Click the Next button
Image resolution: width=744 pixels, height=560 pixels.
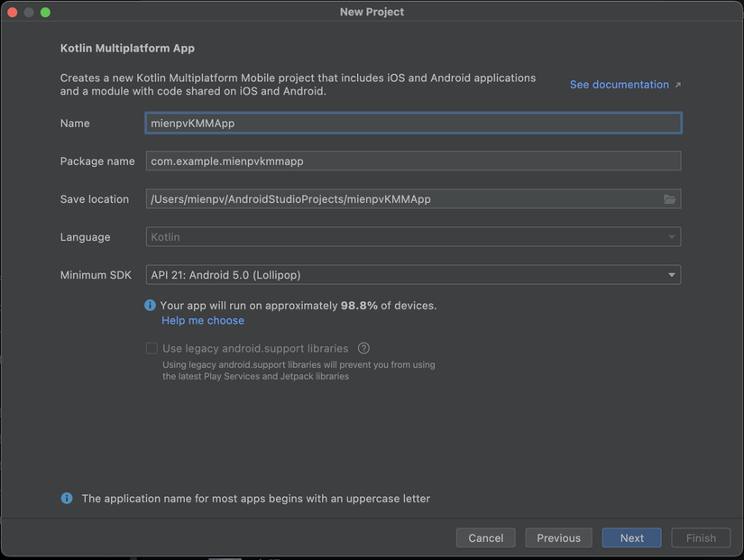tap(631, 537)
